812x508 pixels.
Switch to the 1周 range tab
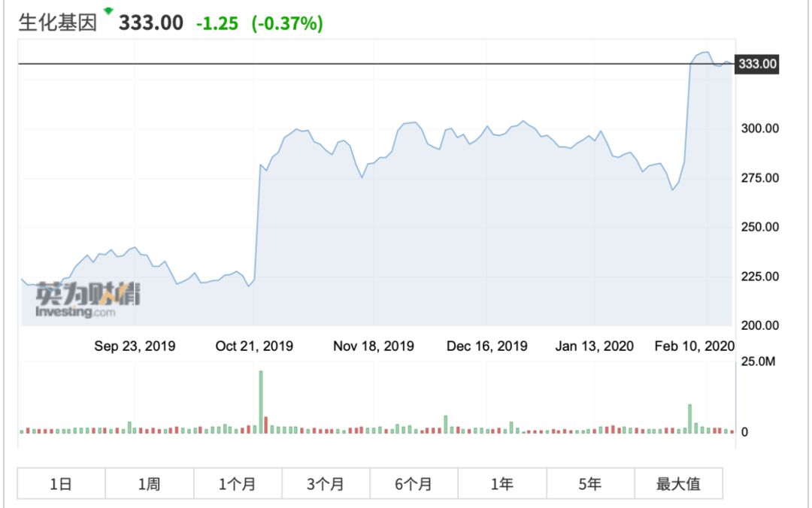coord(149,484)
